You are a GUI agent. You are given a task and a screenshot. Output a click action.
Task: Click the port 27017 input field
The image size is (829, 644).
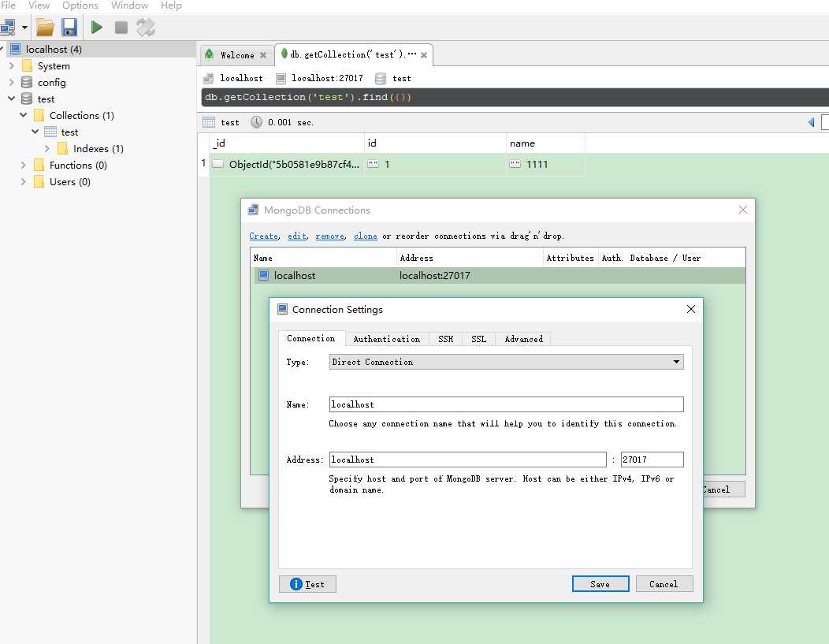pyautogui.click(x=652, y=460)
